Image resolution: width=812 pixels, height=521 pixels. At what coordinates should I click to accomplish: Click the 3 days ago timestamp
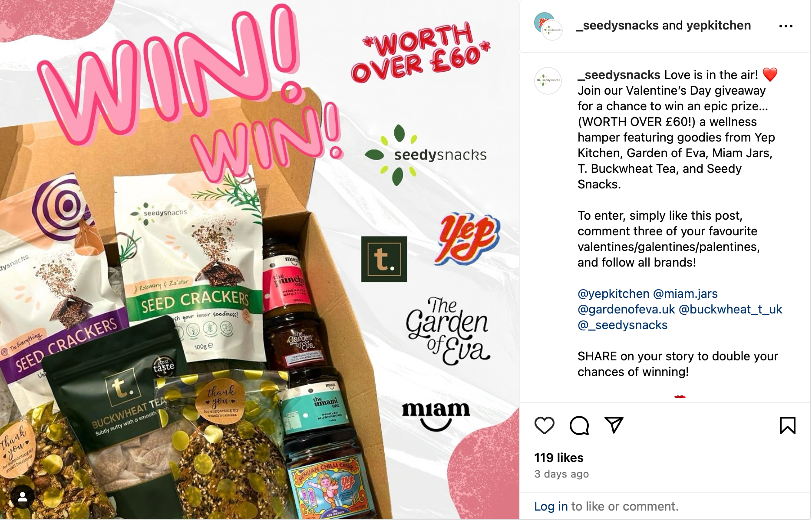(x=561, y=474)
